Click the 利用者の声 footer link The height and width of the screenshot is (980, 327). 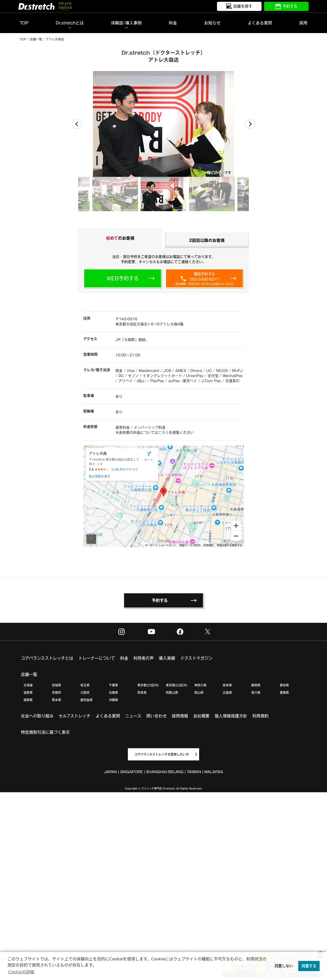143,658
